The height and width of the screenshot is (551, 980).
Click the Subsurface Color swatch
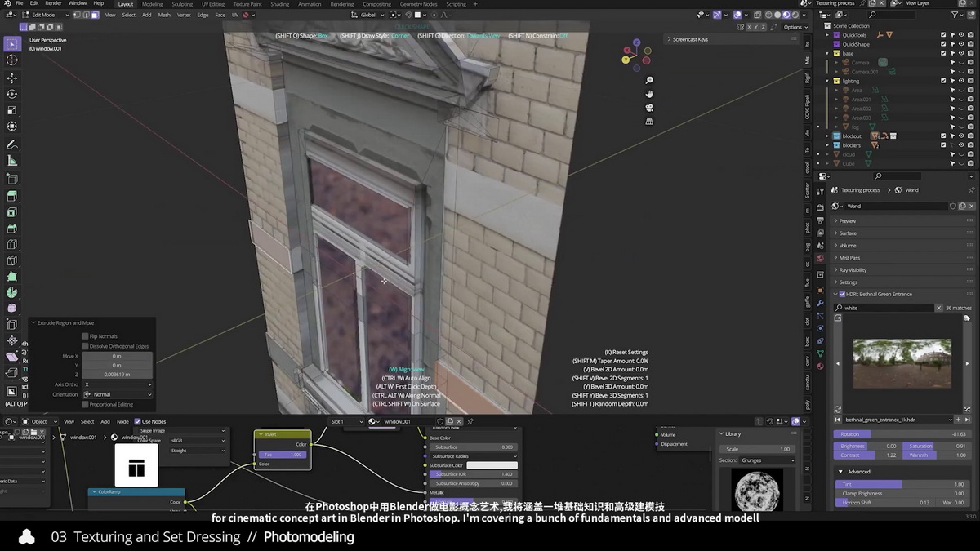(492, 465)
